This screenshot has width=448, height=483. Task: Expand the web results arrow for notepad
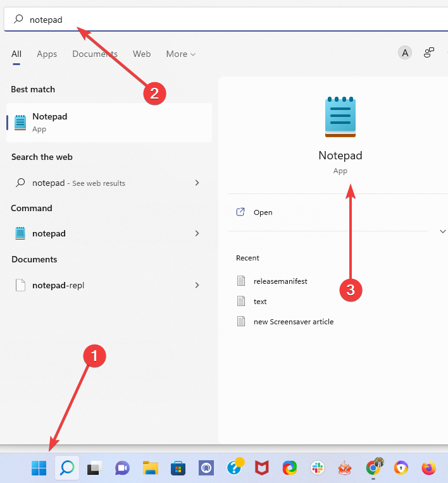point(197,183)
